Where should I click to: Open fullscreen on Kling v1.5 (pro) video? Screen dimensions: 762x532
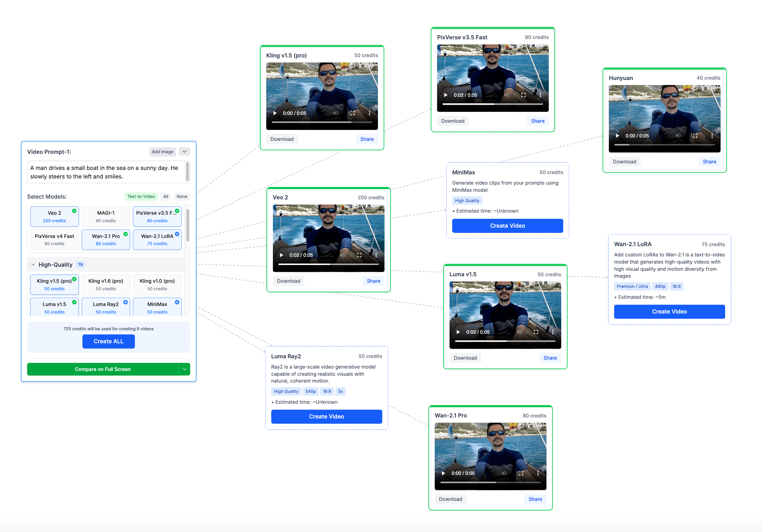(353, 113)
